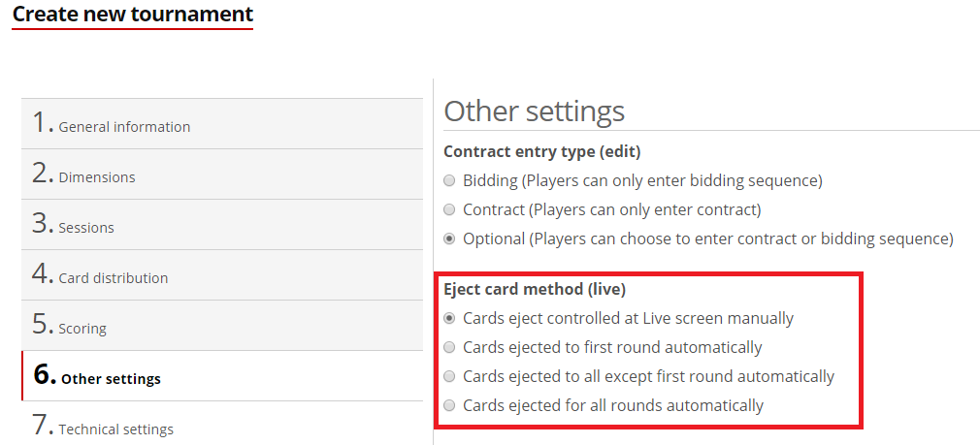Select manual Live screen eject radio button
The image size is (980, 445).
[x=449, y=318]
